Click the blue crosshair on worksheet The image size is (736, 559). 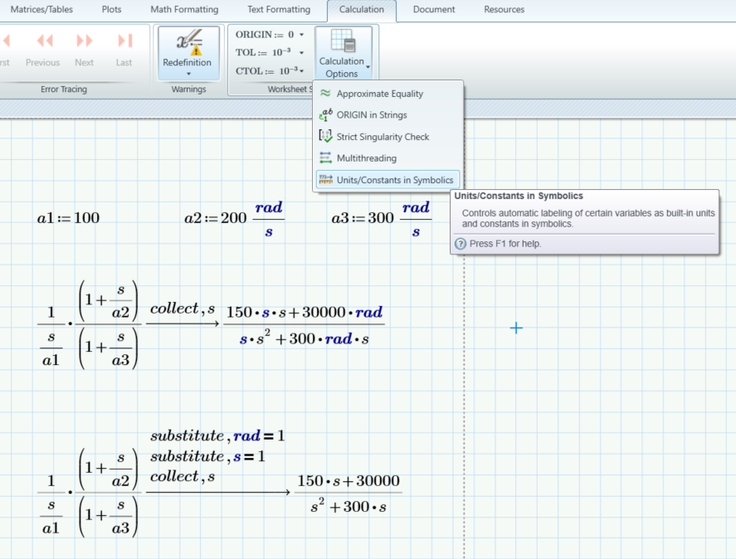click(x=516, y=327)
